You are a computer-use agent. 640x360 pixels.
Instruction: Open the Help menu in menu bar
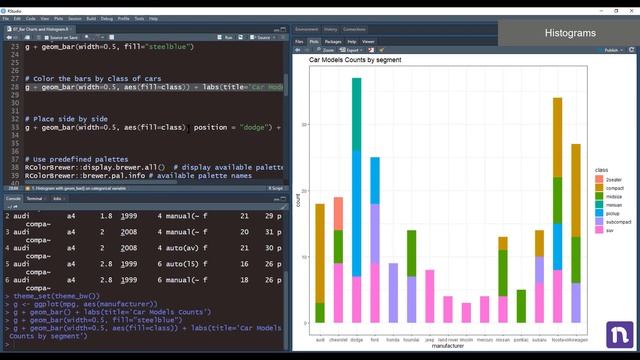pos(153,19)
